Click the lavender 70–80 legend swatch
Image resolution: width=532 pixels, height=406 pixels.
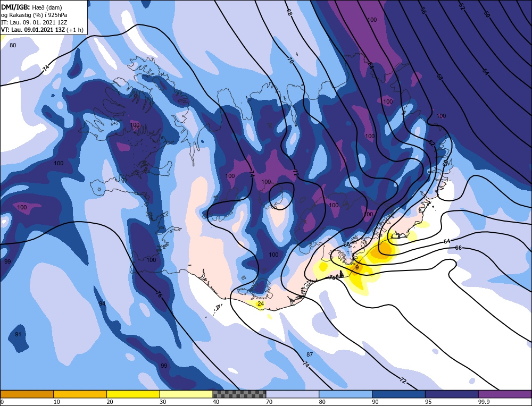pyautogui.click(x=293, y=394)
